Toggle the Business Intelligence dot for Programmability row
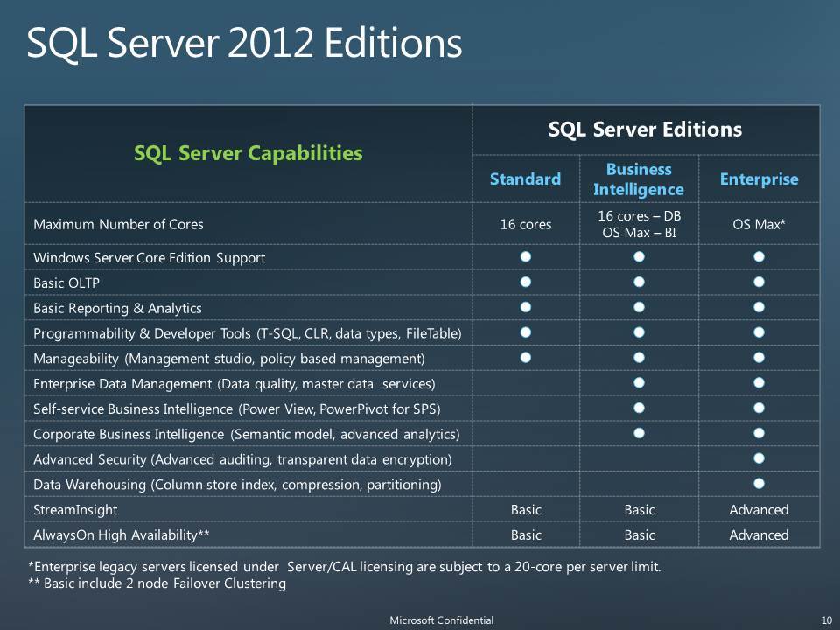 pyautogui.click(x=640, y=332)
